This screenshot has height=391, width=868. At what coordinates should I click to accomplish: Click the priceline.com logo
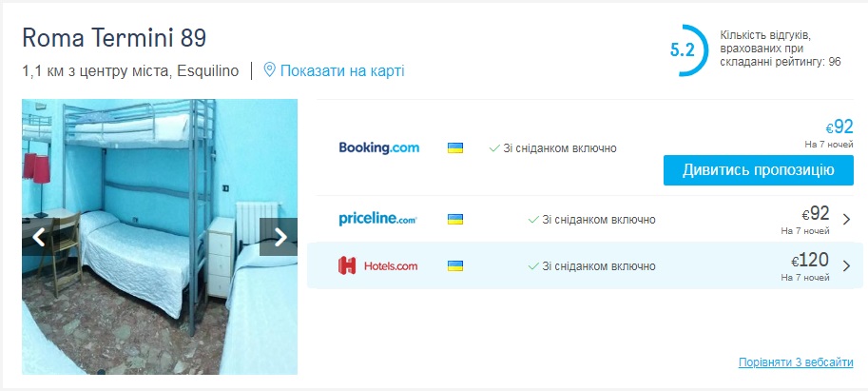click(x=378, y=220)
